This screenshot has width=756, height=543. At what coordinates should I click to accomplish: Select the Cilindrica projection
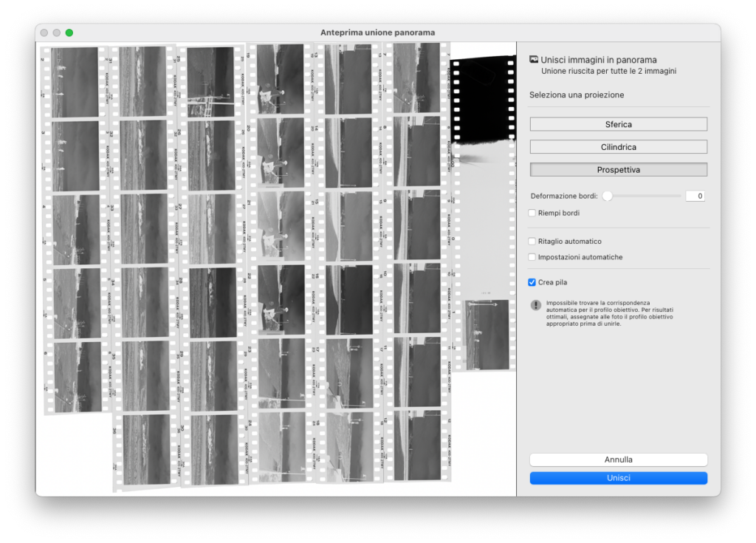[x=618, y=147]
